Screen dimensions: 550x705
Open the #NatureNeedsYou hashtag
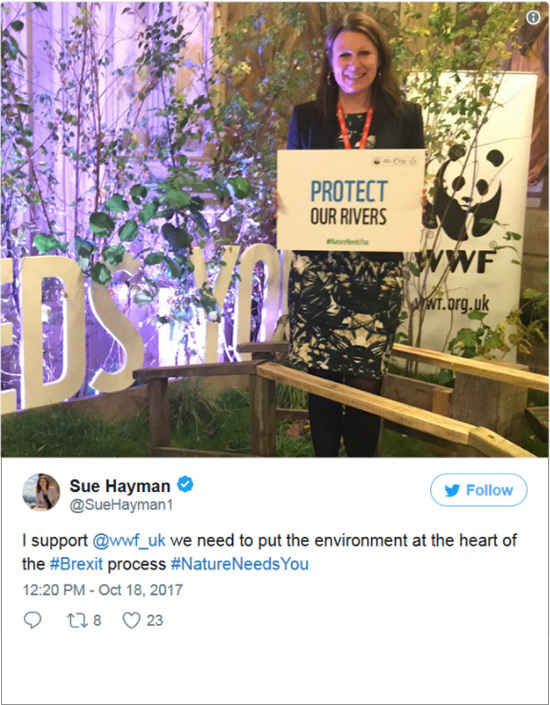(x=240, y=564)
